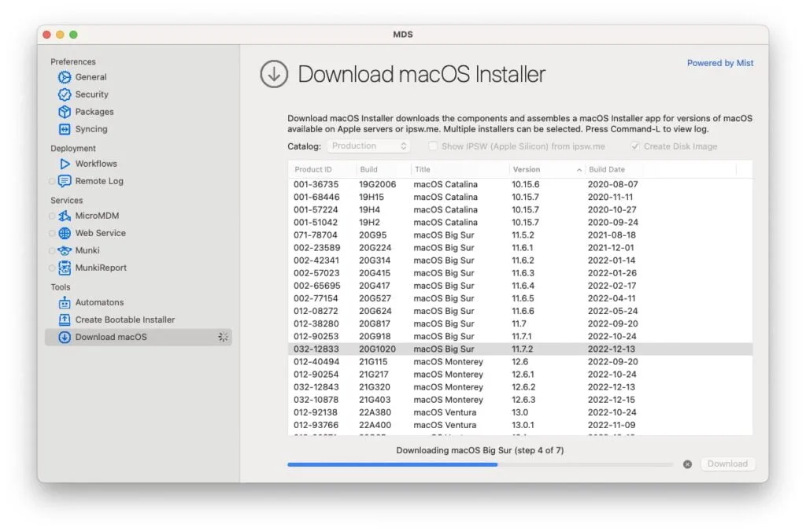Click the large download arrow header icon
806x532 pixels.
pos(274,74)
